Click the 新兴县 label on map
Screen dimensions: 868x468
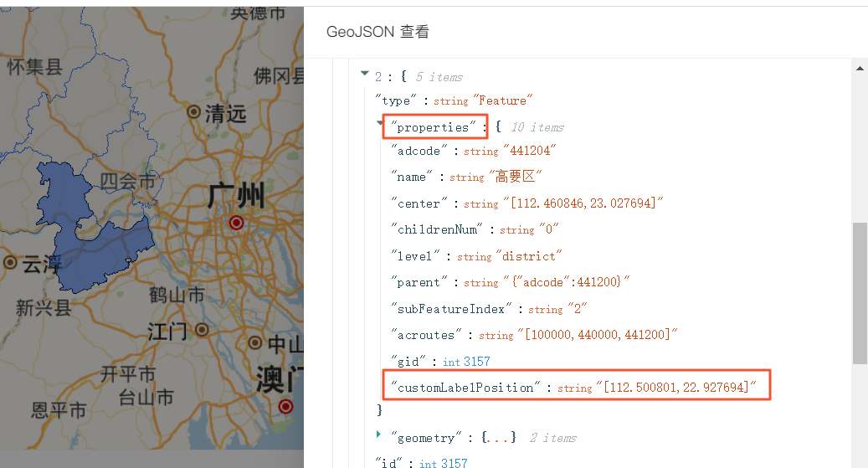[x=44, y=308]
